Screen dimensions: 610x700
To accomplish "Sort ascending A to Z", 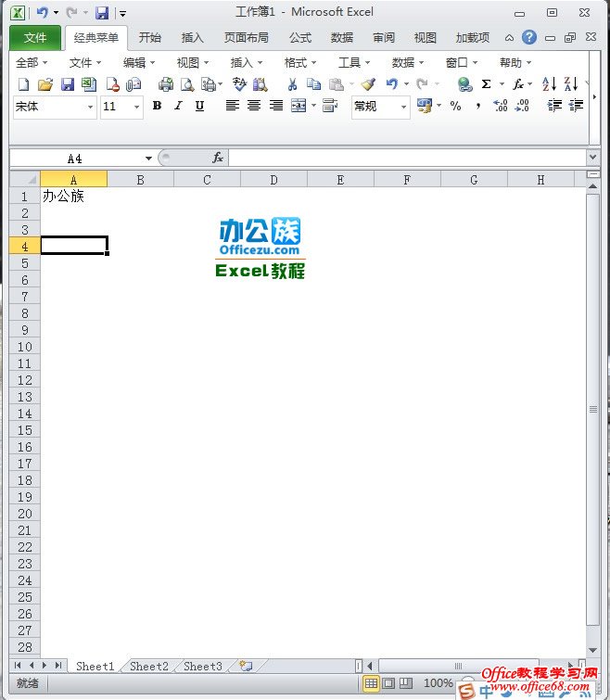I will point(549,84).
